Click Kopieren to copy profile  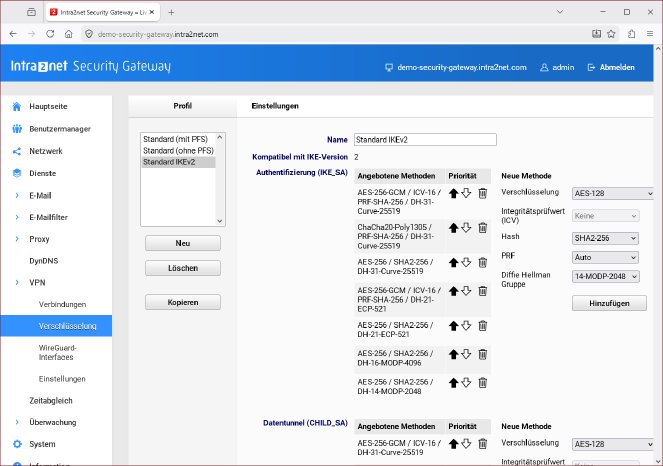click(183, 302)
